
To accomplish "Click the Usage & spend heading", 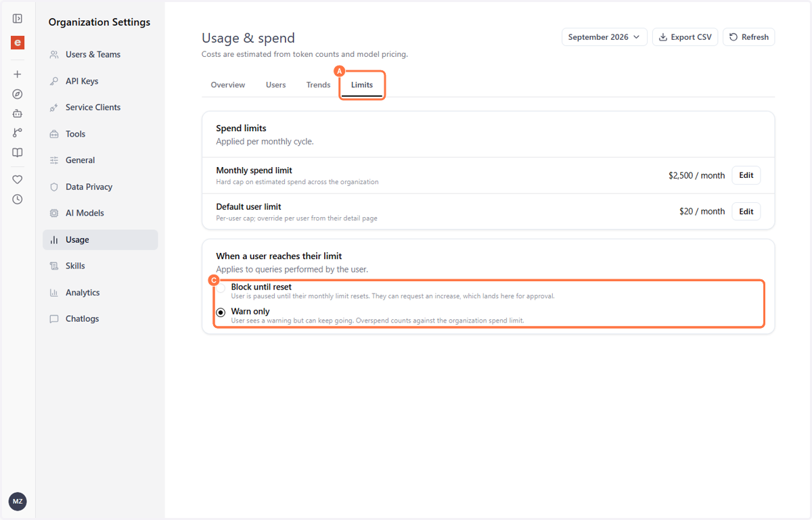I will tap(248, 38).
